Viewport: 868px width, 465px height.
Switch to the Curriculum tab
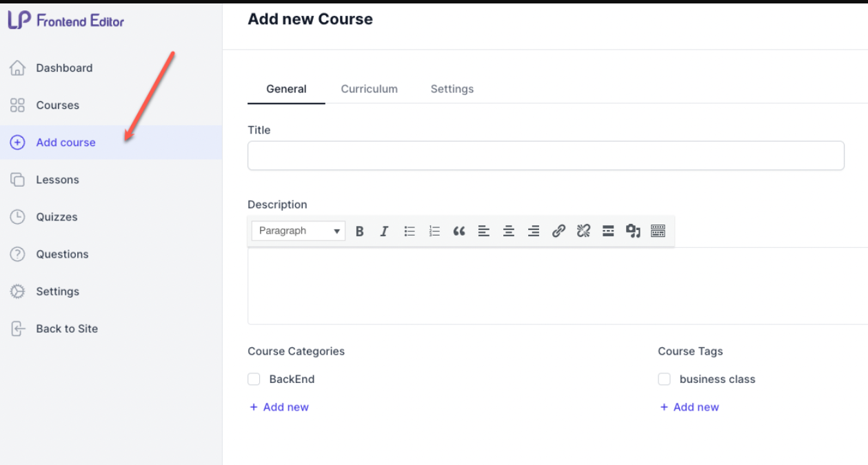[x=369, y=89]
